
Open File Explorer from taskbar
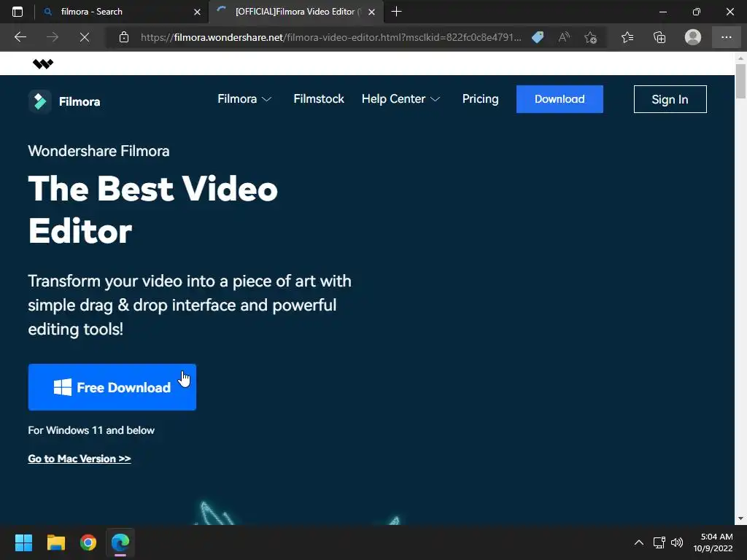(x=55, y=542)
